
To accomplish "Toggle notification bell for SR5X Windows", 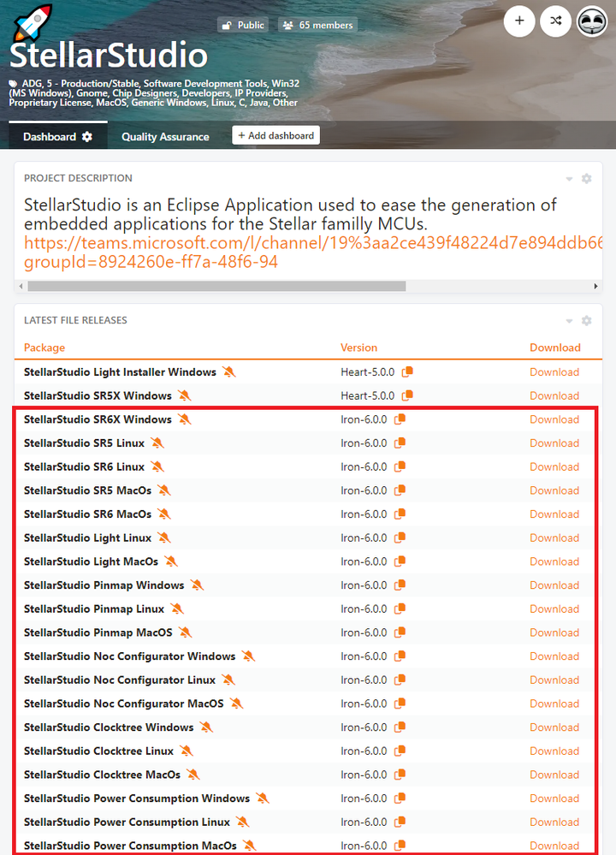I will (184, 395).
